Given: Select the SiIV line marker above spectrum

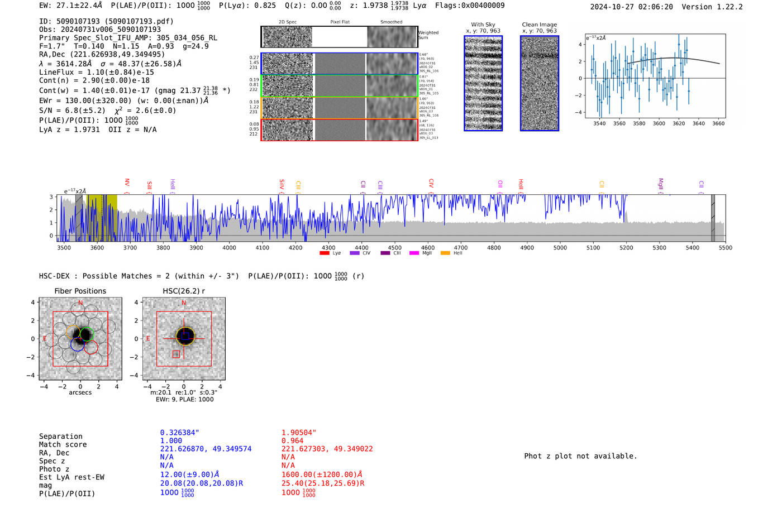Looking at the screenshot, I should click(x=282, y=185).
